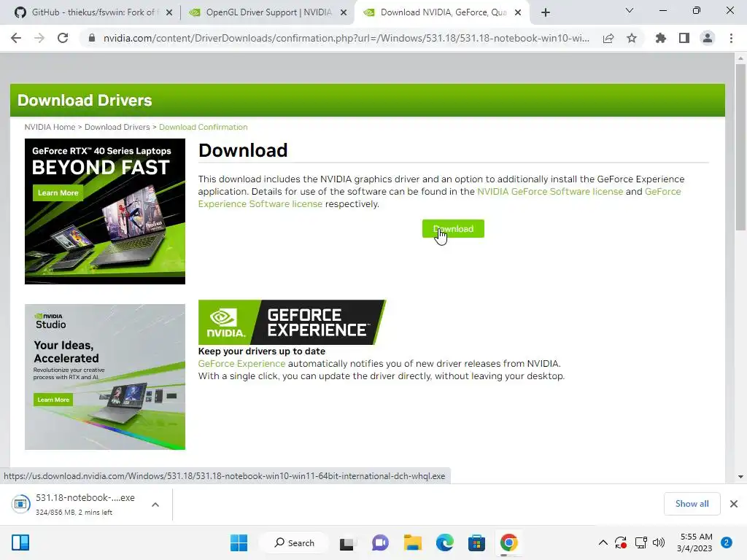Open Chrome extensions puzzle icon
747x560 pixels.
tap(661, 38)
